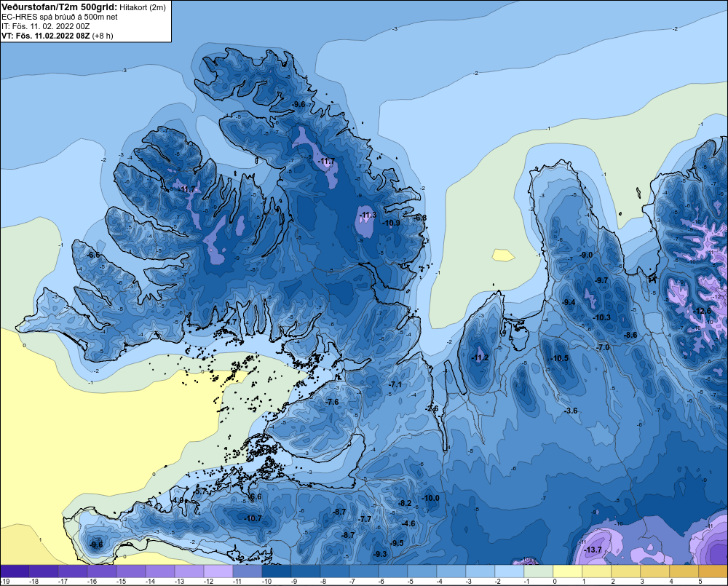Click the small yellow patch in the bay

[x=503, y=255]
